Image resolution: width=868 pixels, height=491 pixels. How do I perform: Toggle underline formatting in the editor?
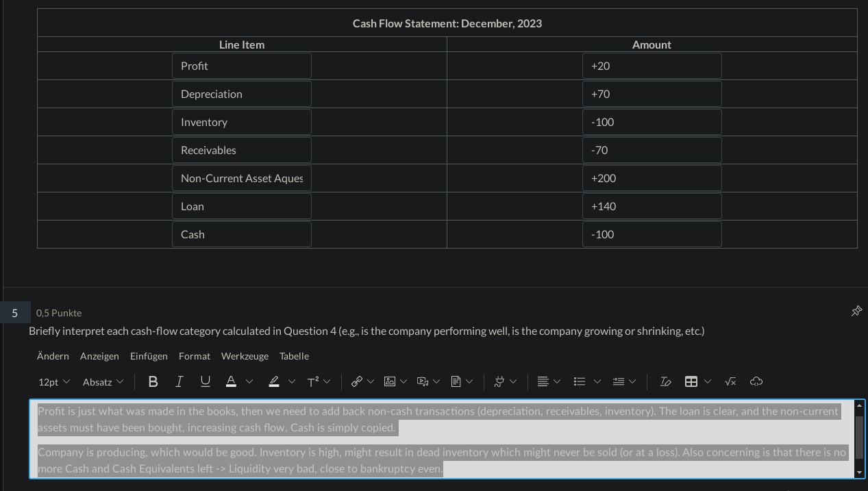205,381
